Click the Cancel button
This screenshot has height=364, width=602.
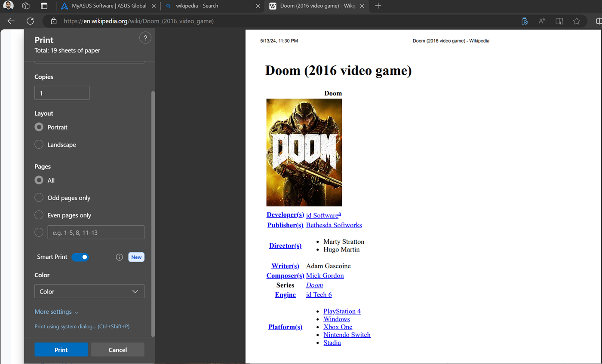pyautogui.click(x=118, y=350)
